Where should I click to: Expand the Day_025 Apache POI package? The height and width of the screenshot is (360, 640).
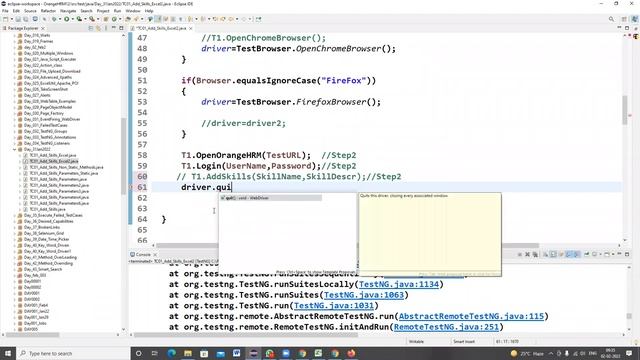(x=15, y=83)
